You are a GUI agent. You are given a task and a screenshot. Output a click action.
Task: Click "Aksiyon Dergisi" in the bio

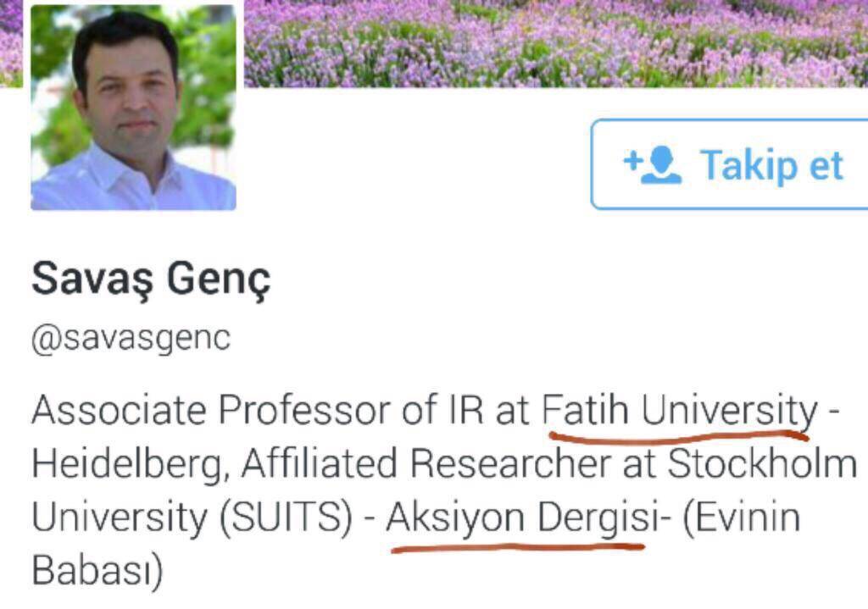[x=522, y=518]
